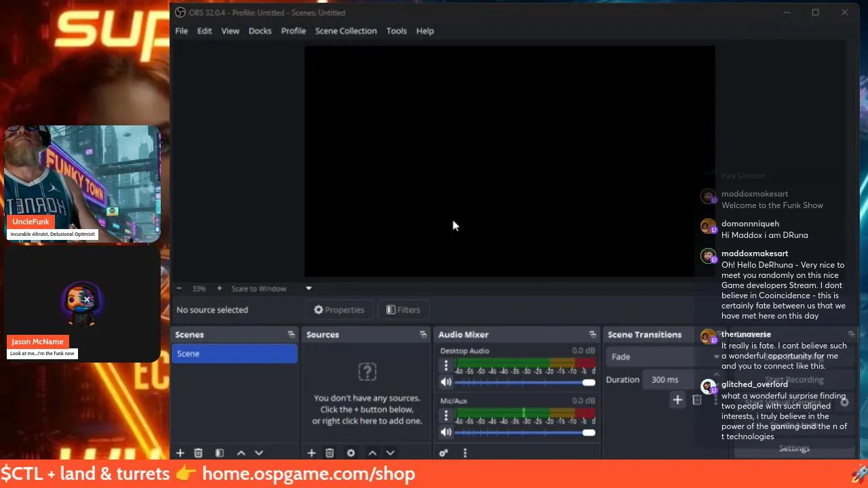Open the Tools menu
Screen dimensions: 868x488
click(x=397, y=30)
